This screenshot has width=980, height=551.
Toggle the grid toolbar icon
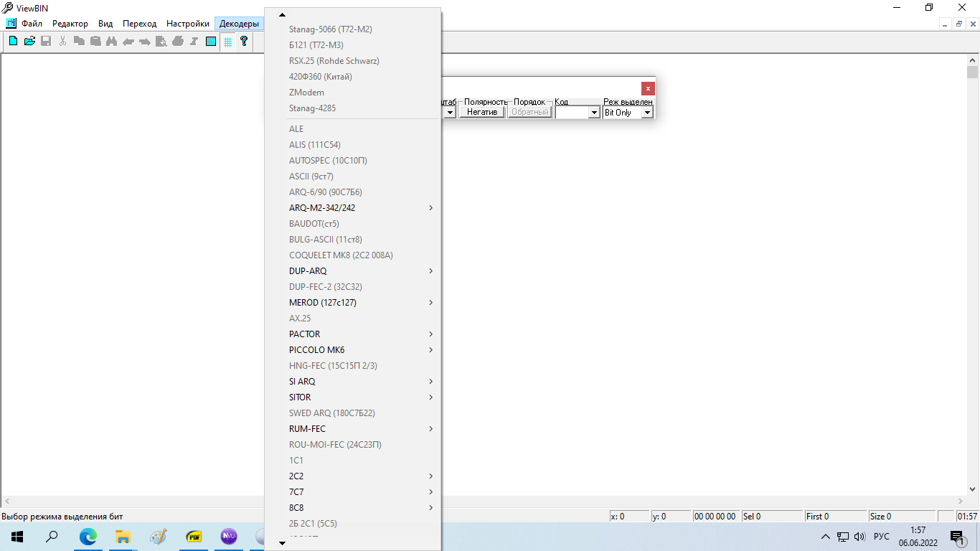(x=227, y=42)
